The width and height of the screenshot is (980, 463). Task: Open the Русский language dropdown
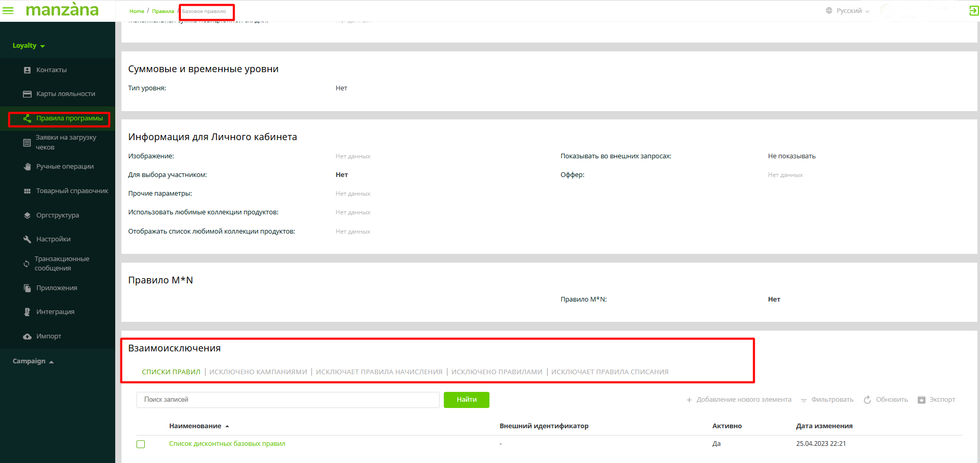(x=848, y=11)
